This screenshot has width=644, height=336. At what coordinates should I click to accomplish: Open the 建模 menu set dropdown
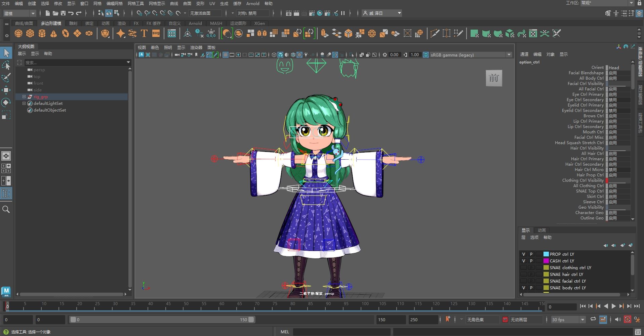pos(19,13)
